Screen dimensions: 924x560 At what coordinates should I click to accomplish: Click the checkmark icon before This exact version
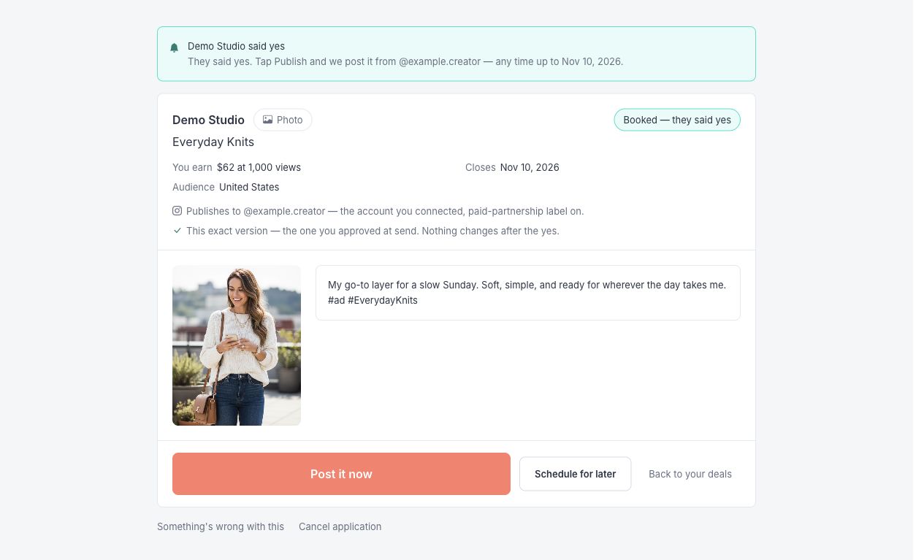coord(177,231)
